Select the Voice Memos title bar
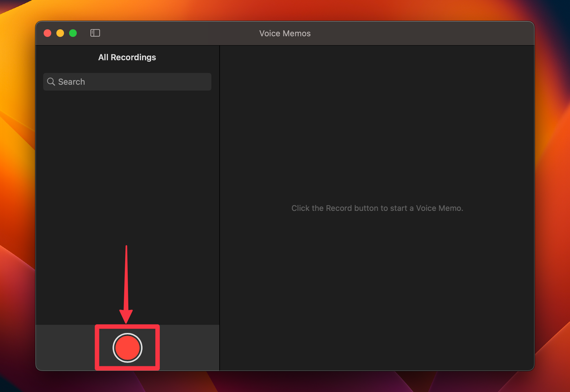This screenshot has width=570, height=392. coord(285,33)
